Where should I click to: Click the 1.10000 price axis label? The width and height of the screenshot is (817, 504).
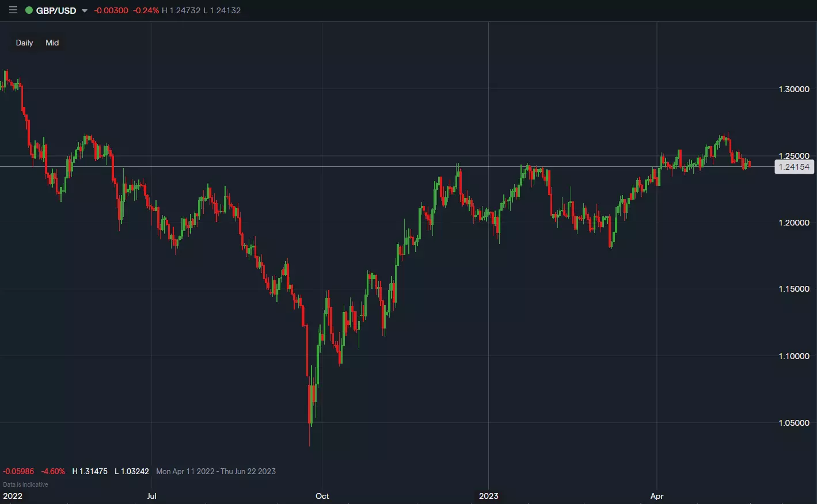click(794, 356)
